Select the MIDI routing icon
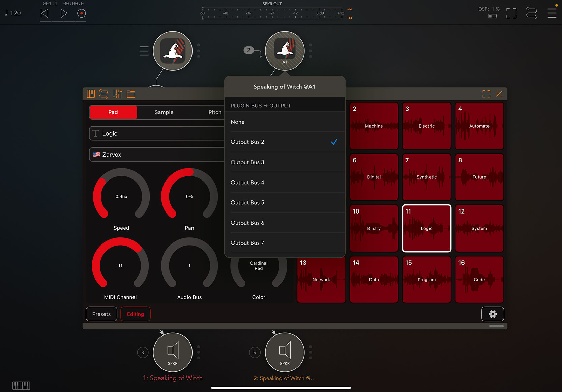562x392 pixels. click(104, 94)
